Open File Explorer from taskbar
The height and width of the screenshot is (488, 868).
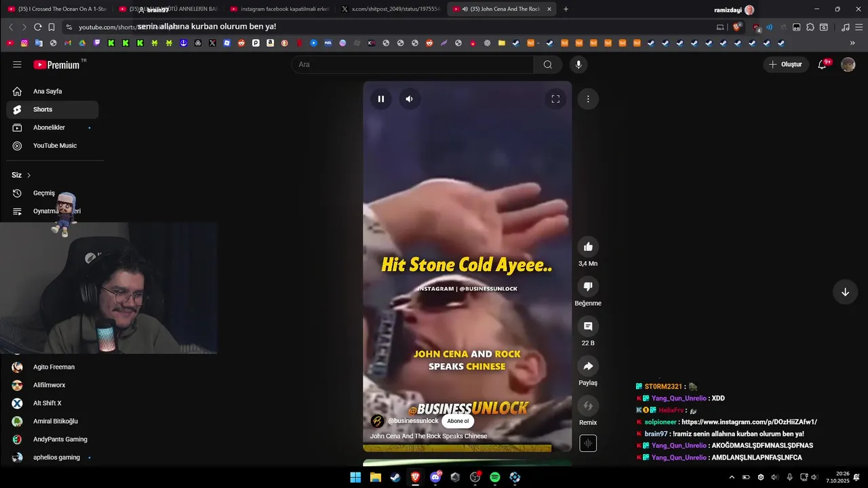click(x=375, y=477)
